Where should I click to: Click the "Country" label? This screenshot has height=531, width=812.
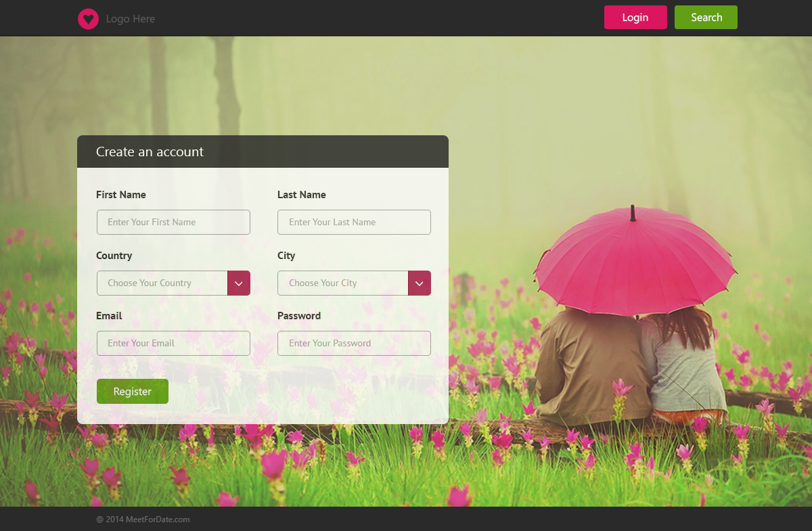pyautogui.click(x=114, y=256)
